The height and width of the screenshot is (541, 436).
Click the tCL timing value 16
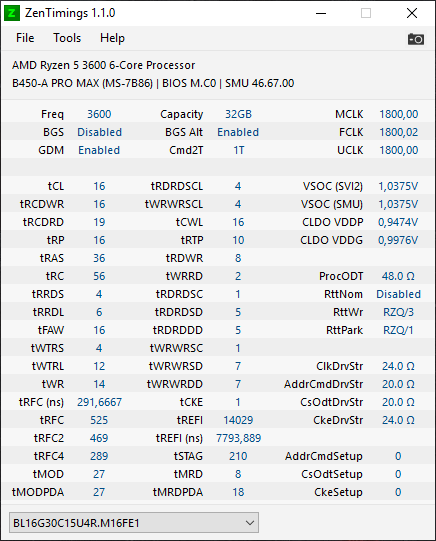pos(99,186)
